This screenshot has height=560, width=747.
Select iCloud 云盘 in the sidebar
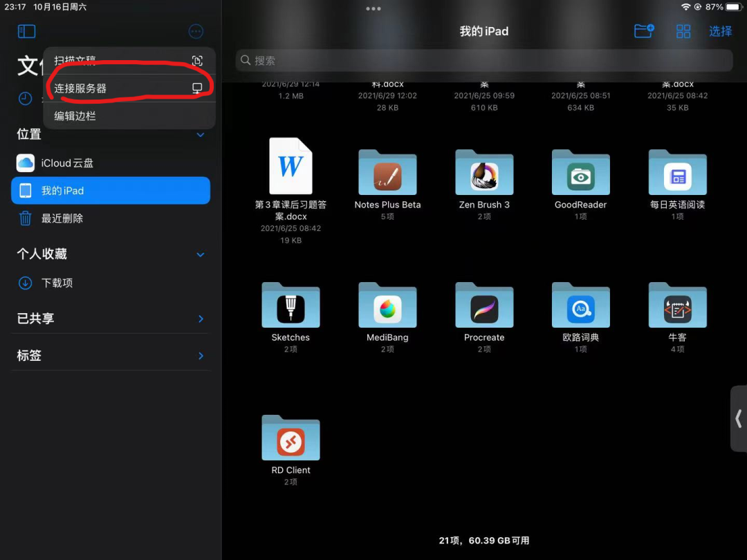click(111, 163)
